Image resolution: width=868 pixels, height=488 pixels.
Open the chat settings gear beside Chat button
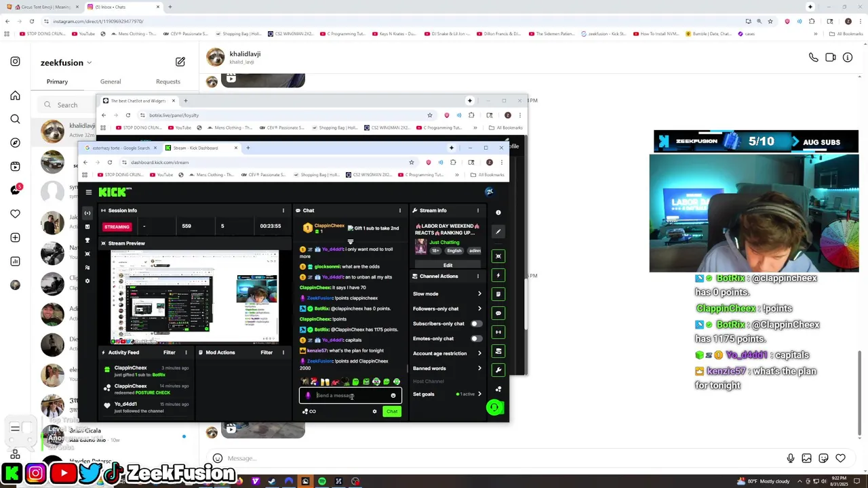pyautogui.click(x=374, y=411)
